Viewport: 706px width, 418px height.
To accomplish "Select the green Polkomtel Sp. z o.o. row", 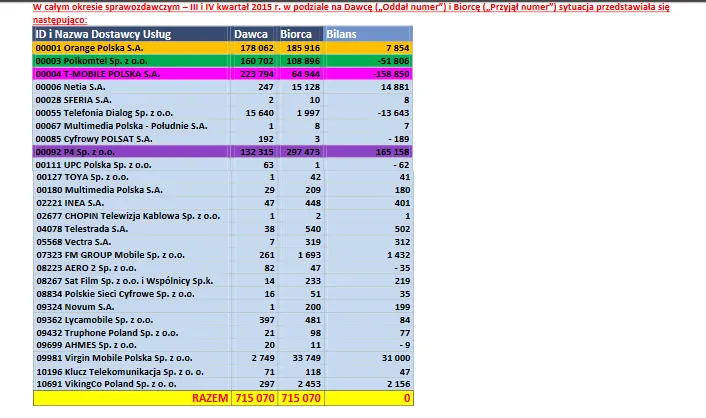I will (222, 61).
